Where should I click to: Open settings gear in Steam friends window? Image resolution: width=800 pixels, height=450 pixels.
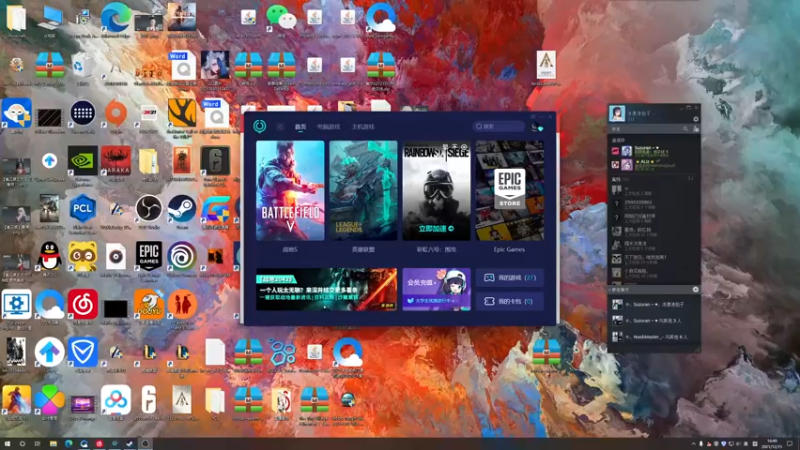[x=695, y=119]
